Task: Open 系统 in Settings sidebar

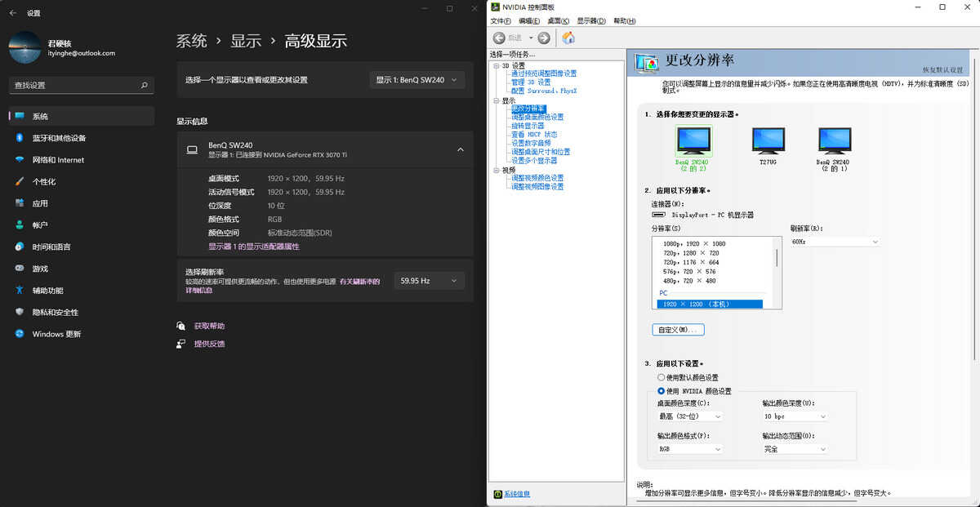Action: [82, 116]
